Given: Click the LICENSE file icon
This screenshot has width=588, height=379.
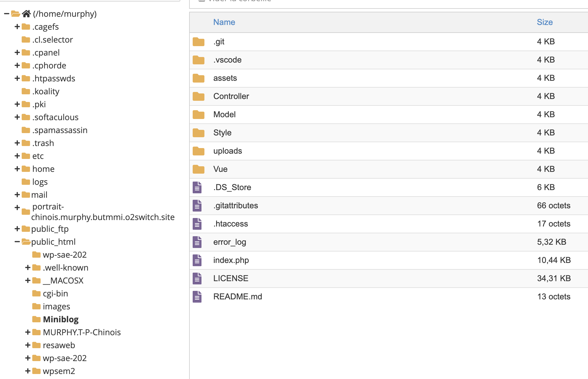Looking at the screenshot, I should pyautogui.click(x=197, y=279).
